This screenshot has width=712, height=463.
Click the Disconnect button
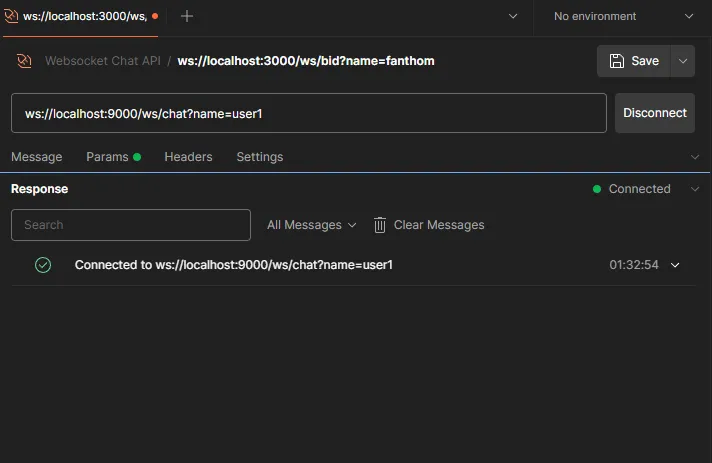[654, 113]
